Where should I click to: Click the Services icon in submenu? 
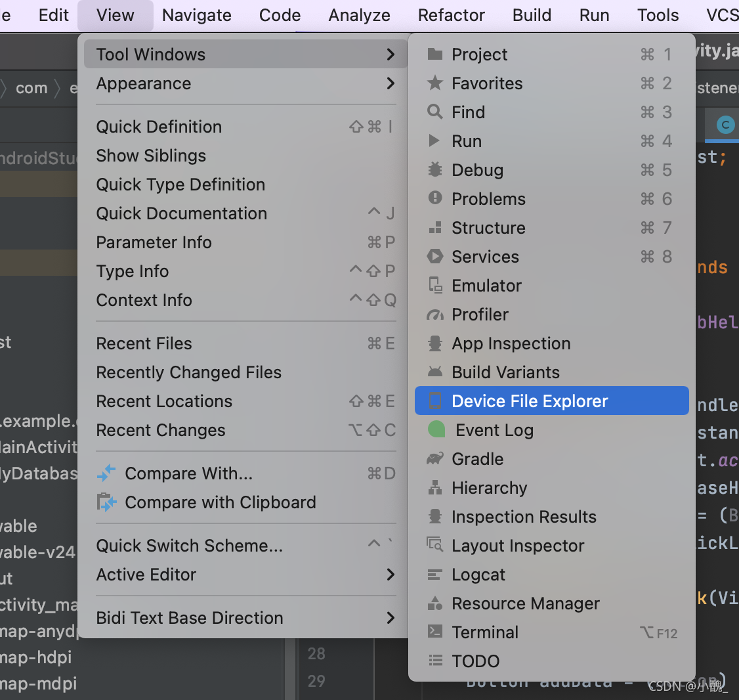coord(434,257)
